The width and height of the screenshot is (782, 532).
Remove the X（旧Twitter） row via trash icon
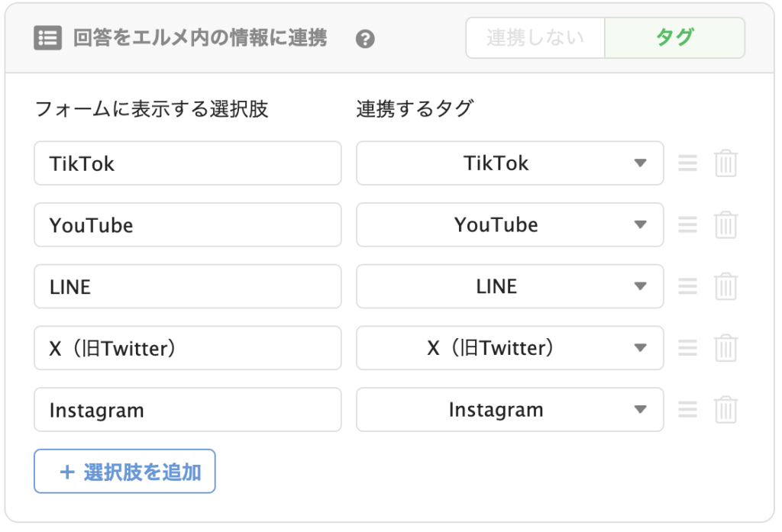click(725, 348)
